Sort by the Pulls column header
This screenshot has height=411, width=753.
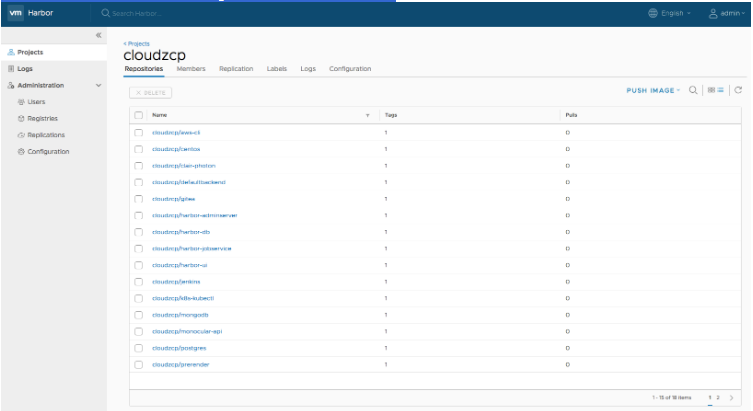click(571, 115)
